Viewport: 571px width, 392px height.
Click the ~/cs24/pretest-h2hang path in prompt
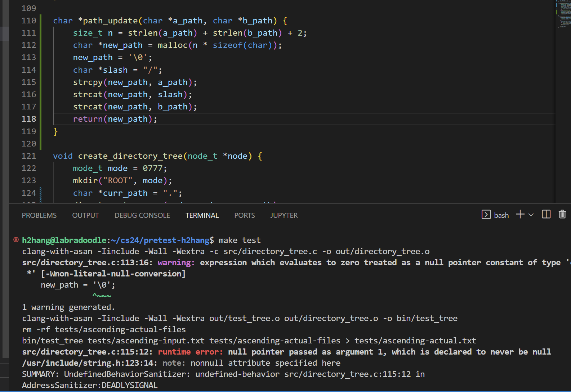(160, 240)
